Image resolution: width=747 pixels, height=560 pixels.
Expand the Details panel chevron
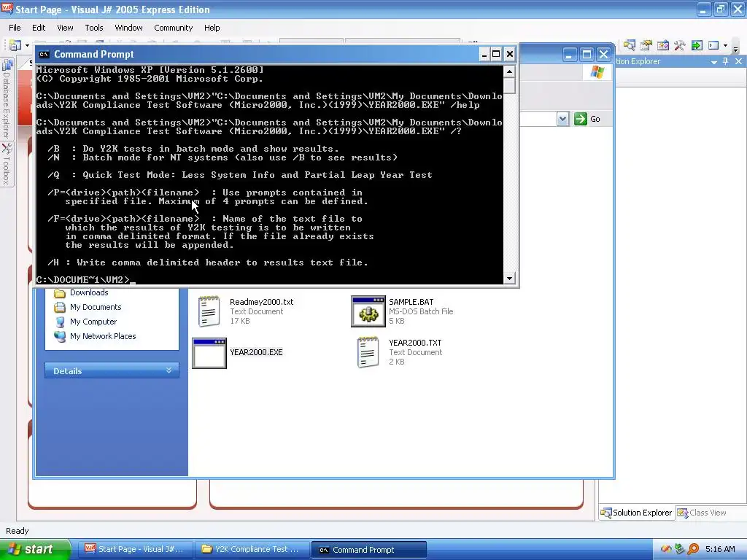click(169, 370)
